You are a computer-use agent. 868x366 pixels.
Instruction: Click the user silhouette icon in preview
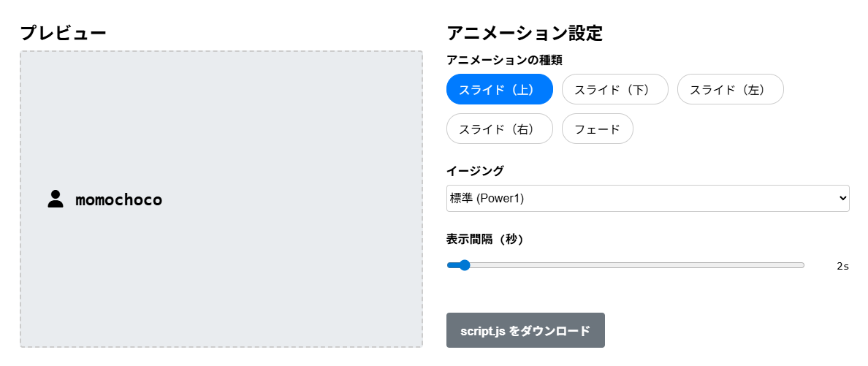click(56, 199)
